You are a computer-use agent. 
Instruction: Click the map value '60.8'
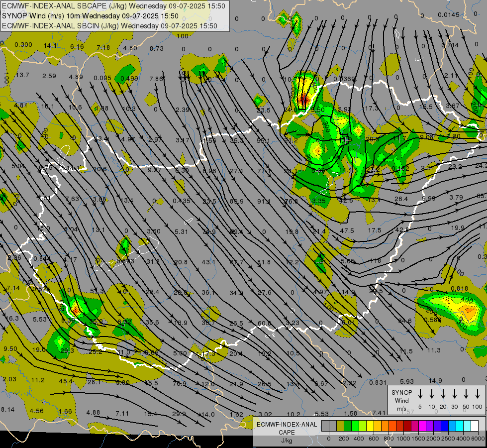(x=264, y=324)
